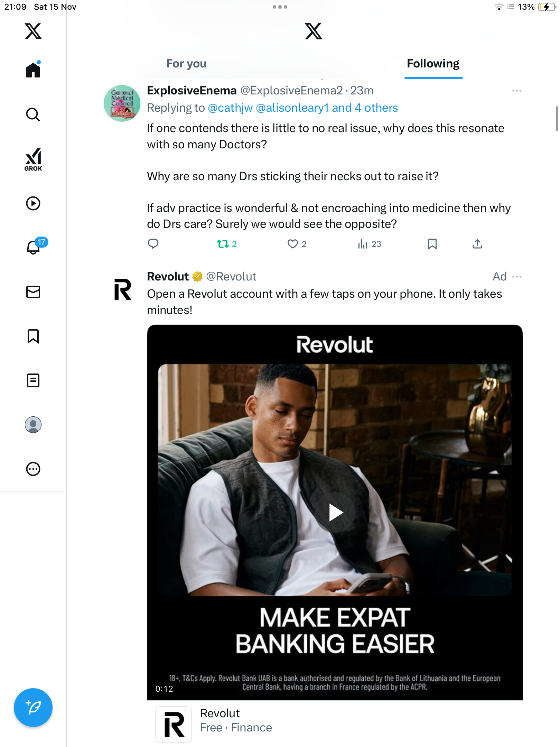The width and height of the screenshot is (560, 747).
Task: Open more options for ExplosiveEnema post
Action: 516,91
